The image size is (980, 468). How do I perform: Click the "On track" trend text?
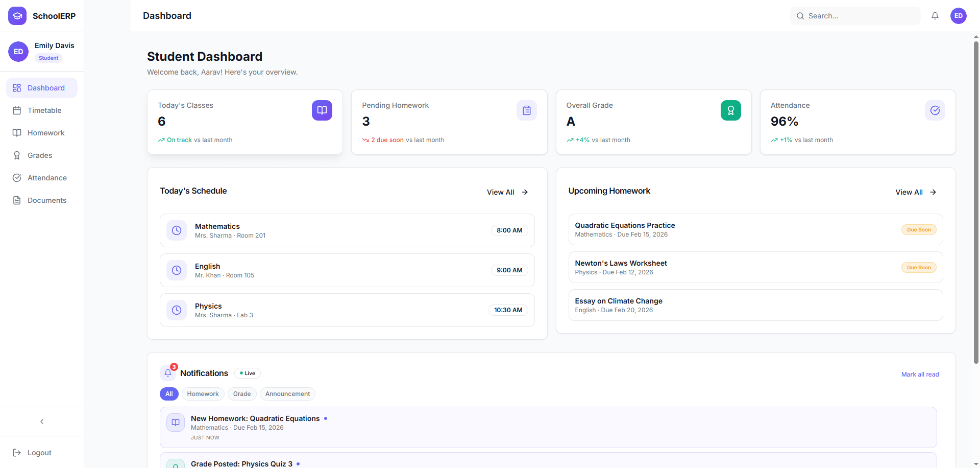(179, 140)
